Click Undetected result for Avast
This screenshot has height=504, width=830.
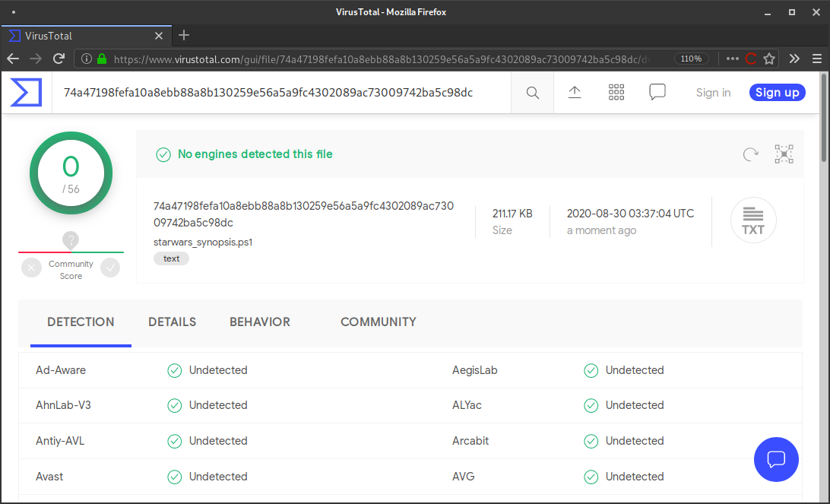[218, 477]
